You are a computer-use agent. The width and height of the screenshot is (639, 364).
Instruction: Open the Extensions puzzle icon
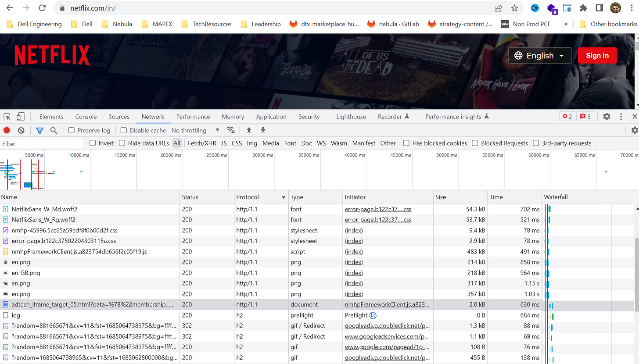click(x=583, y=8)
